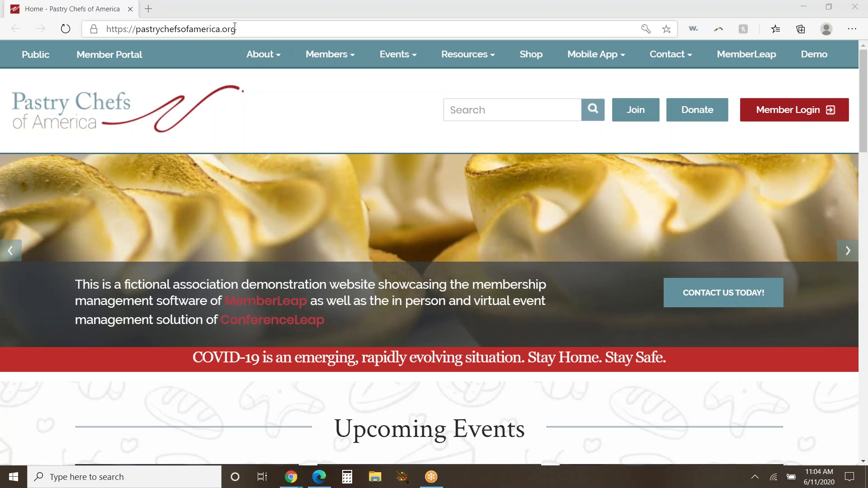Open the W. browser extension
868x488 pixels.
pos(693,29)
